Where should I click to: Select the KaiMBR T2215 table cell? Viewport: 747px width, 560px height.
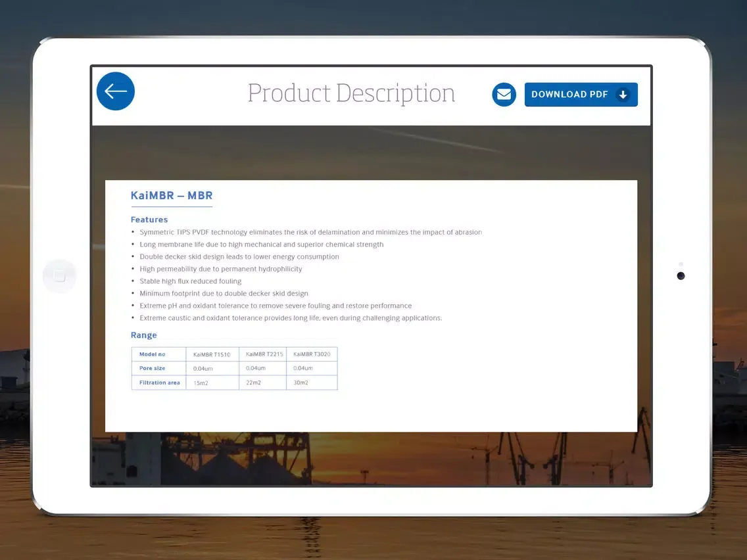[x=264, y=354]
